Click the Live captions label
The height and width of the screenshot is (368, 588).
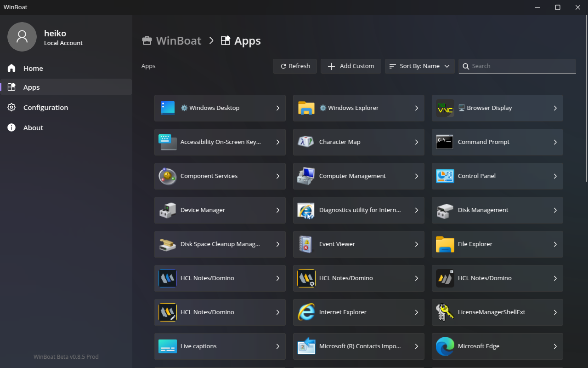(198, 346)
